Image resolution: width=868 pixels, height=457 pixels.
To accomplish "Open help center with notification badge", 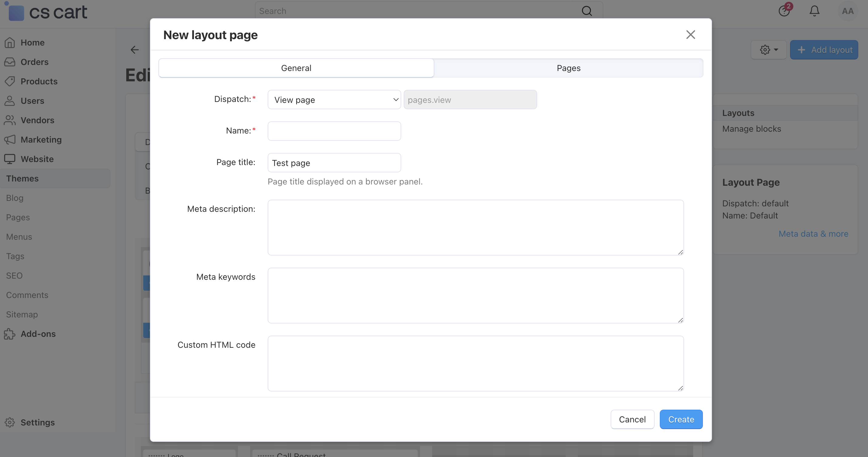I will coord(785,11).
